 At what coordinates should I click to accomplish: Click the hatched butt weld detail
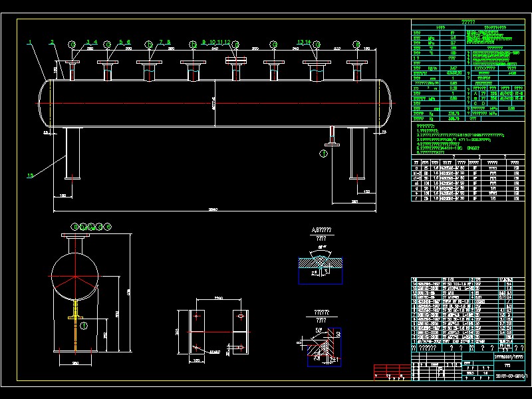321,263
